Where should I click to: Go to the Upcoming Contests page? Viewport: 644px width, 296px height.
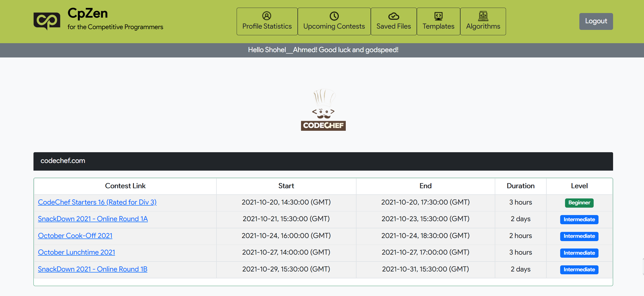click(x=334, y=26)
